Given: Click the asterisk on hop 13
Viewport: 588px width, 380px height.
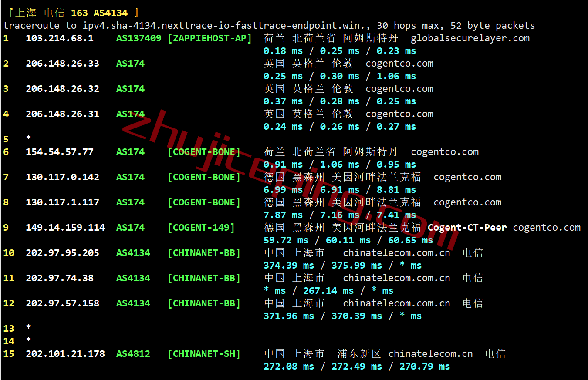Looking at the screenshot, I should (x=28, y=327).
